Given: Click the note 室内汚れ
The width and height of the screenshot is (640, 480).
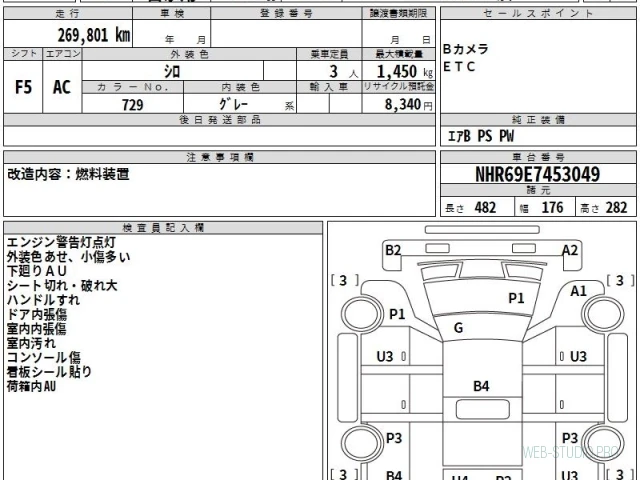Looking at the screenshot, I should click(31, 343).
